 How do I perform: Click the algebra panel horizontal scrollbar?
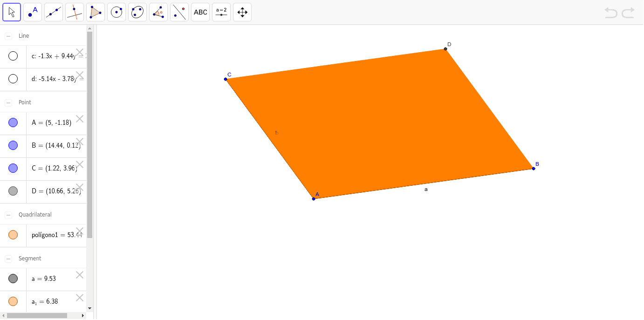[x=37, y=315]
